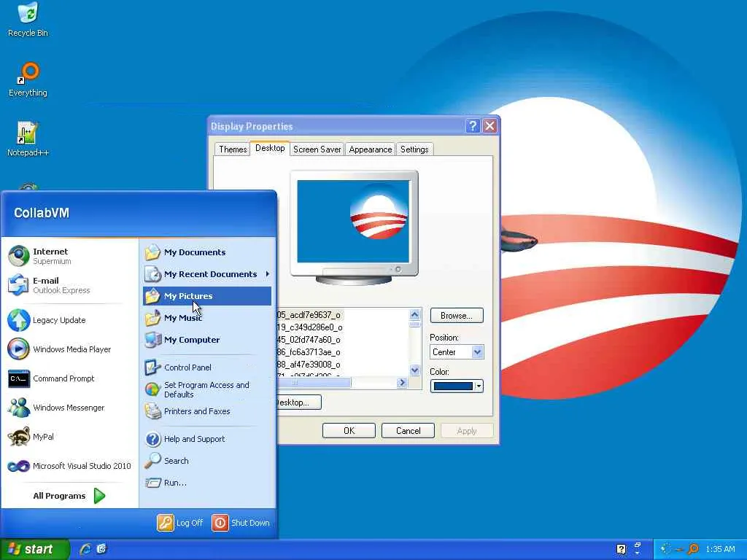This screenshot has height=560, width=747.
Task: Click the second quick launch taskbar icon
Action: coord(101,549)
